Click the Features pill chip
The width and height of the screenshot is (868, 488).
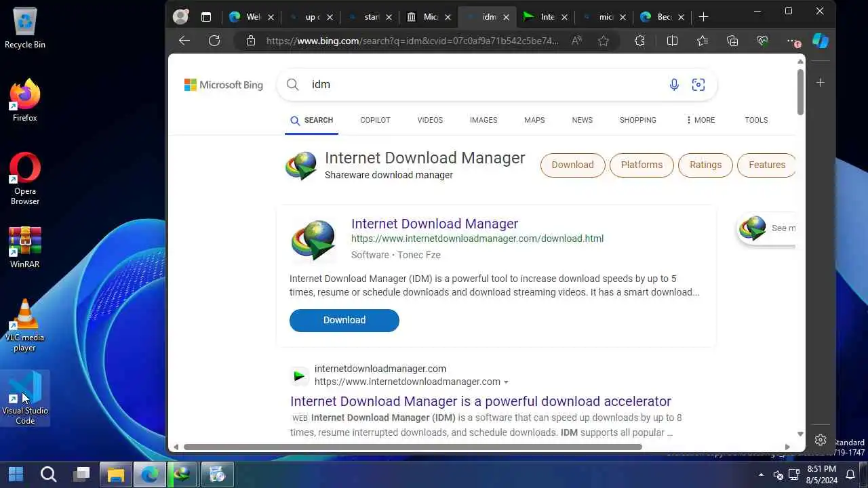click(x=766, y=165)
